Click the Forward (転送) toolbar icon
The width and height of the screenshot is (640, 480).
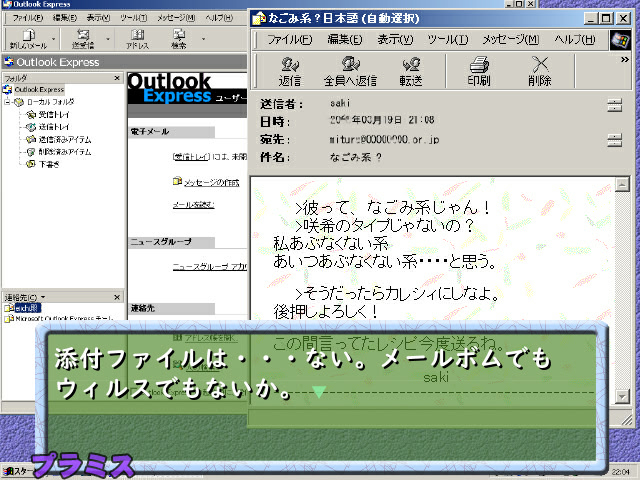coord(410,69)
